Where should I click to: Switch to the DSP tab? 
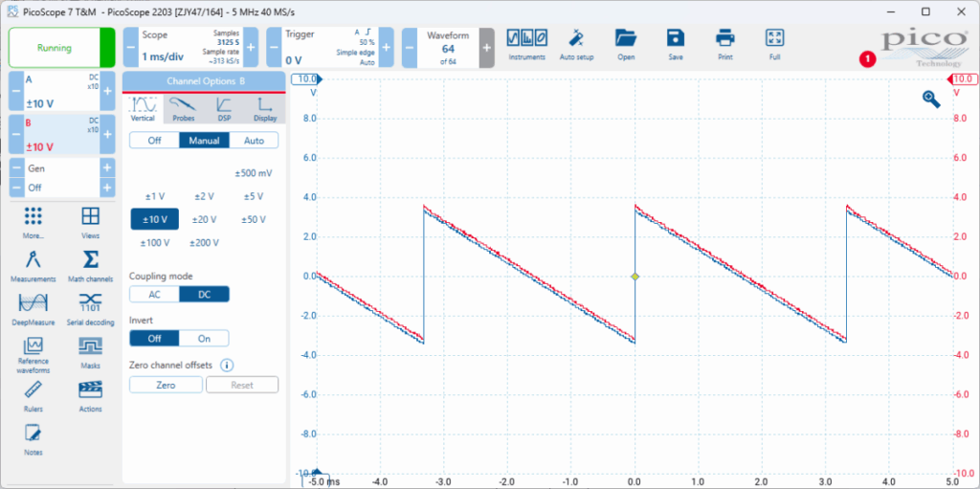(224, 109)
